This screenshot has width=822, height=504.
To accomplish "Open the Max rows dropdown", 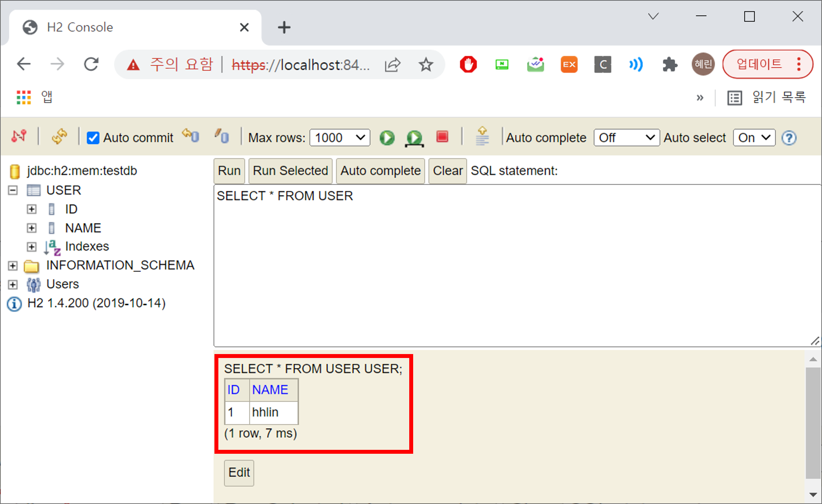I will 339,138.
